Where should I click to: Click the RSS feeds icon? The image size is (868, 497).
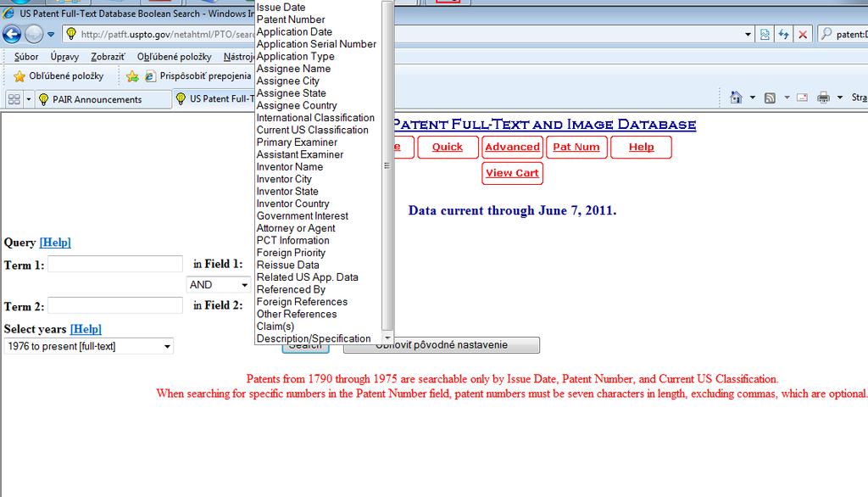(x=770, y=98)
